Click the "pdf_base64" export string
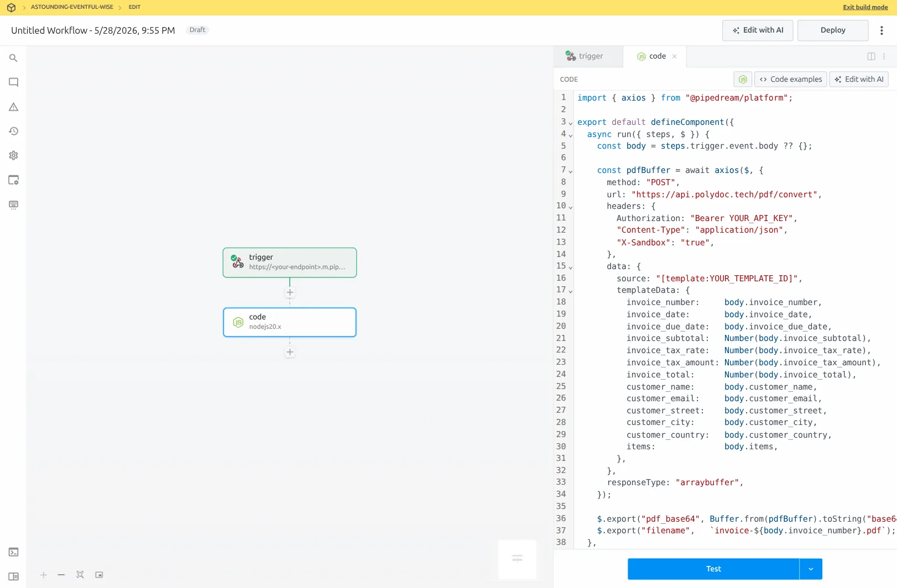The height and width of the screenshot is (588, 897). [x=670, y=519]
